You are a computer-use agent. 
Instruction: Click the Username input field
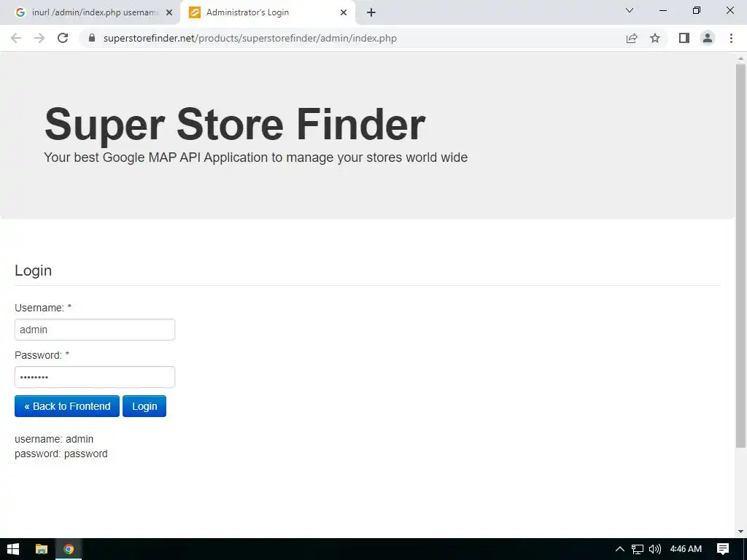(x=95, y=330)
